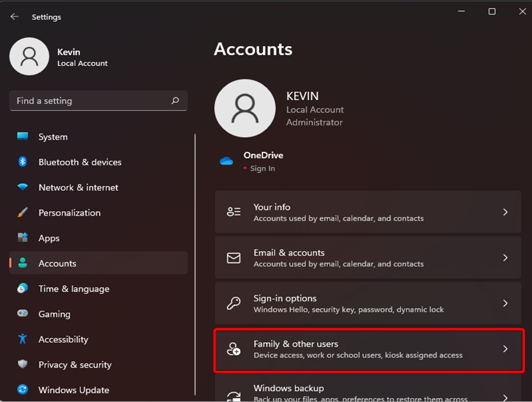Open Bluetooth & devices settings

pos(22,162)
